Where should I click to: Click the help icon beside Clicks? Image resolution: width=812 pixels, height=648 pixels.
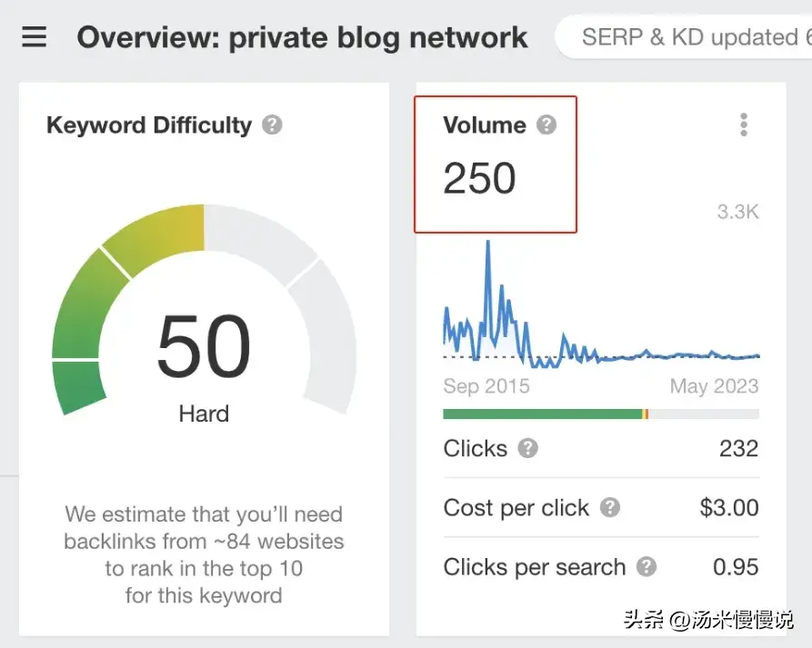[527, 448]
